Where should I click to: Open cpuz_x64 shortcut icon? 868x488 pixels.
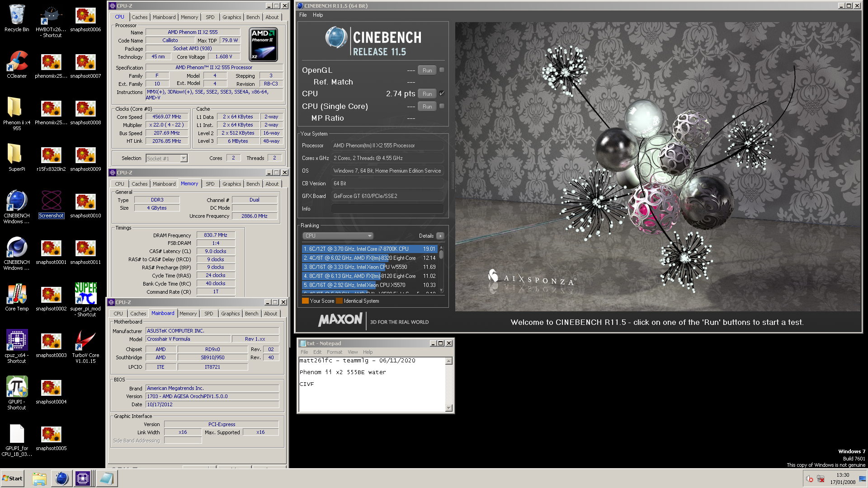[17, 347]
